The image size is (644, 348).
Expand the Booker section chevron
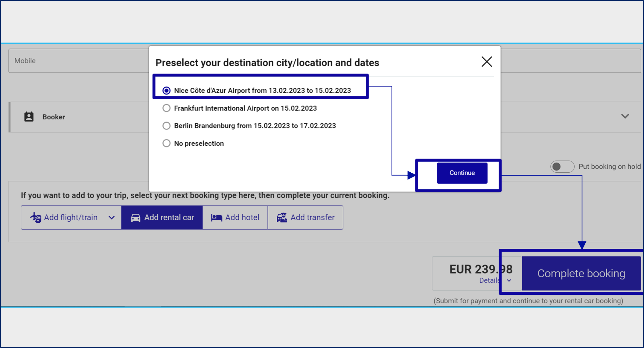[625, 116]
